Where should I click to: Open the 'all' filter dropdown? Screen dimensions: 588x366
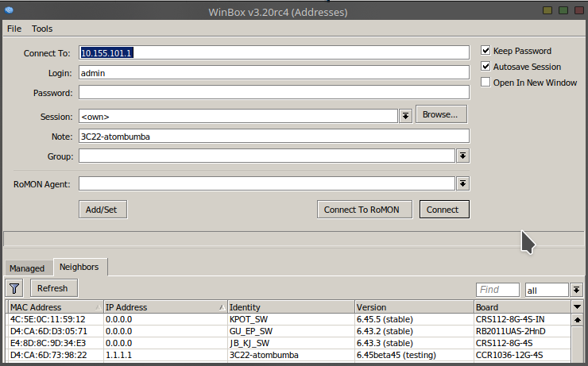577,291
